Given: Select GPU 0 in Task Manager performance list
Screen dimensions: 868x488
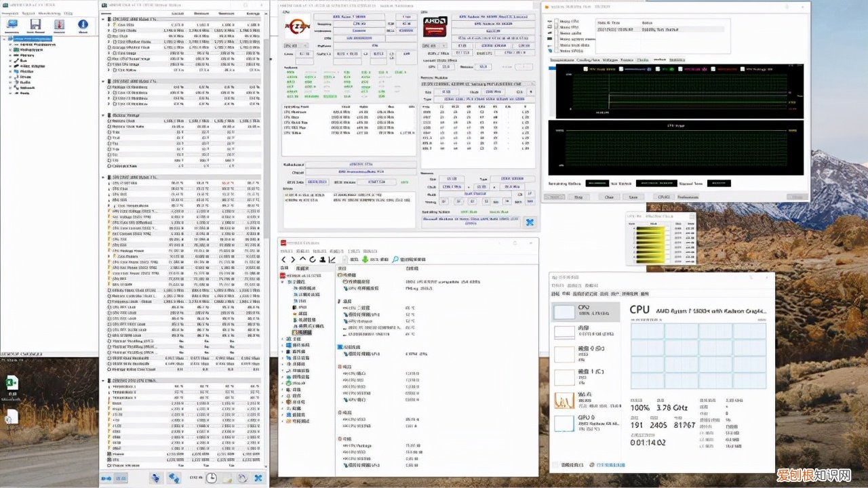Looking at the screenshot, I should [585, 423].
